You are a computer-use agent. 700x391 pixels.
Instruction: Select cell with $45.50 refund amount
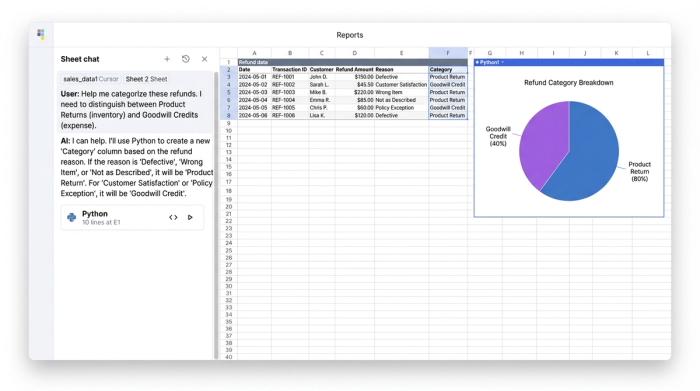pyautogui.click(x=354, y=84)
